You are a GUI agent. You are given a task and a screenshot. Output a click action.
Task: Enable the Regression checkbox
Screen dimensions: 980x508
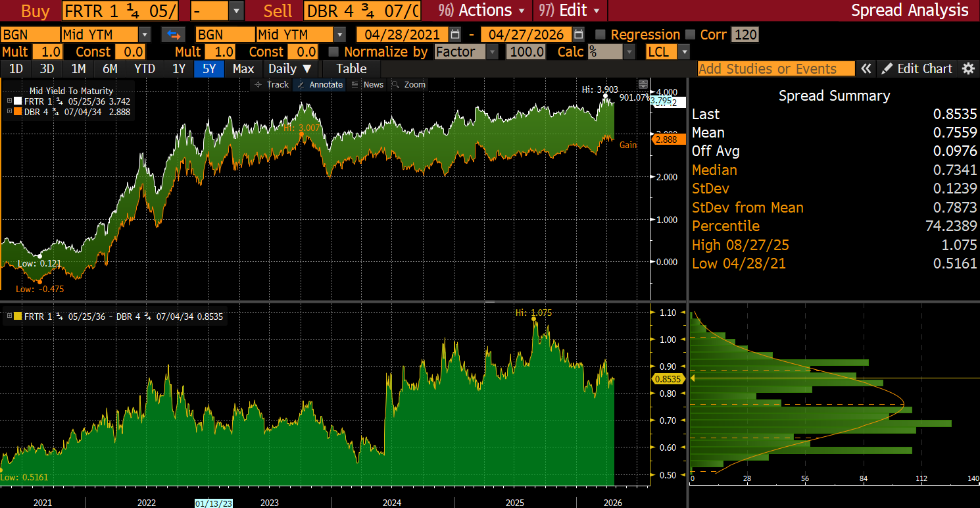click(600, 35)
